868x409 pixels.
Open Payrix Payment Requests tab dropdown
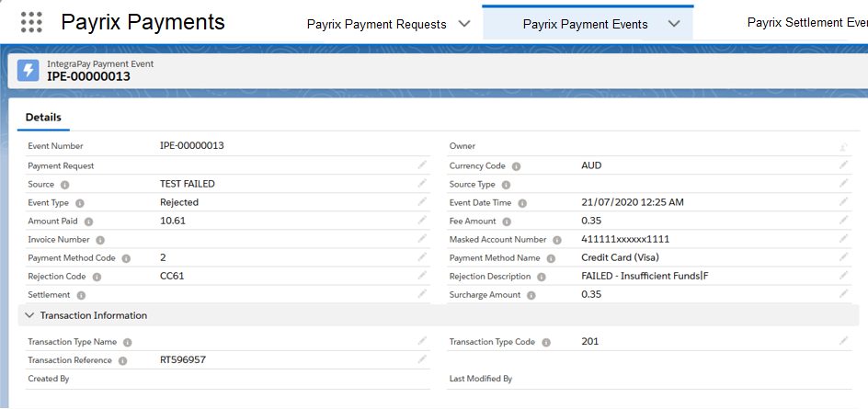[x=463, y=24]
